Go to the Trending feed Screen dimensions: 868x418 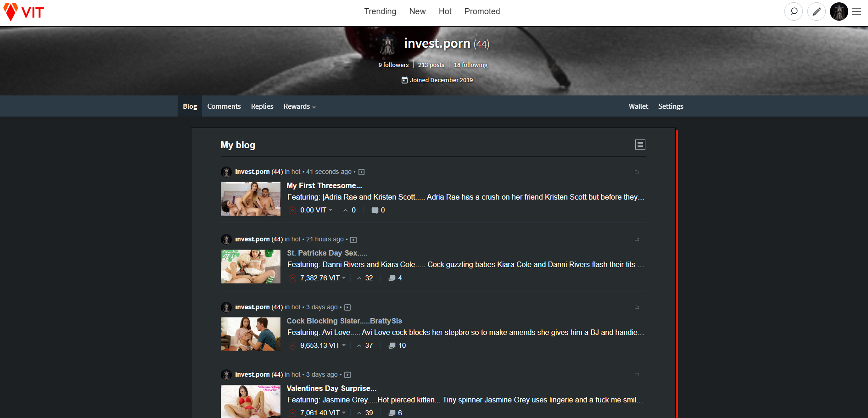coord(380,11)
